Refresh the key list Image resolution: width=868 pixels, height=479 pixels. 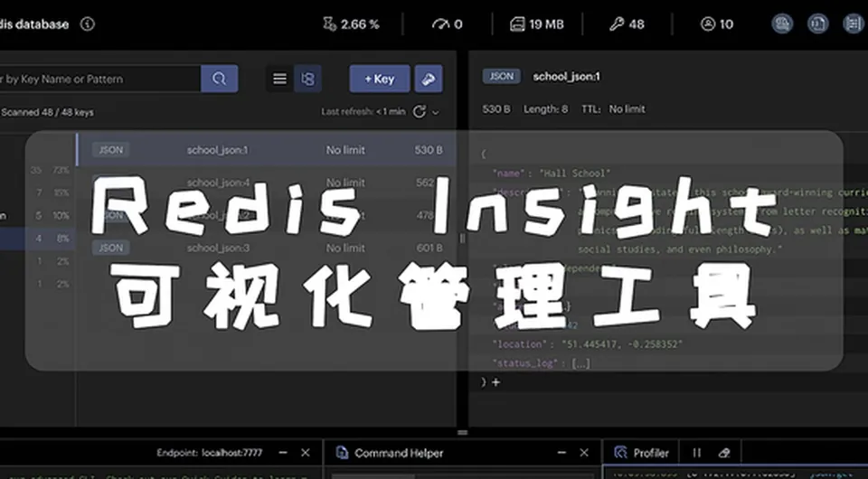tap(420, 112)
